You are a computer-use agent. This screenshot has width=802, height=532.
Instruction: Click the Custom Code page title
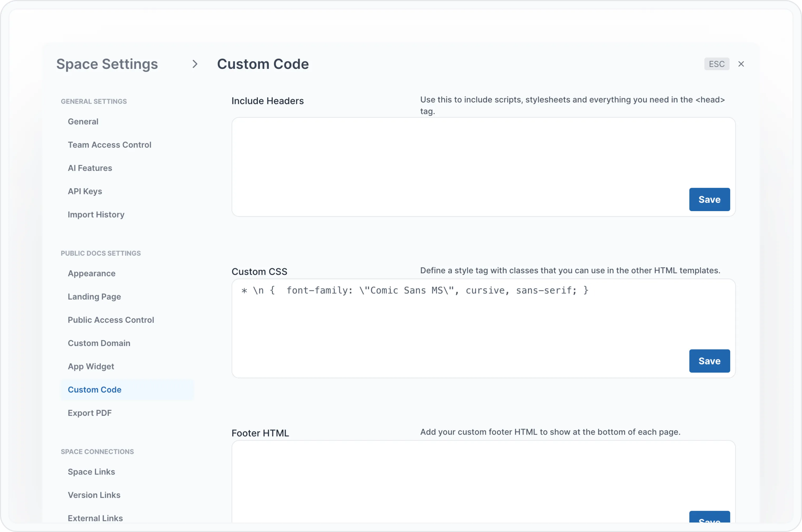263,64
